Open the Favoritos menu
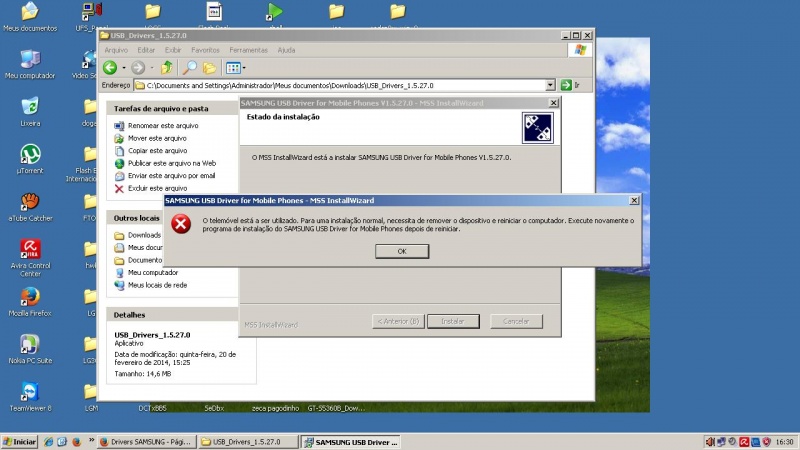Viewport: 800px width, 450px height. (x=205, y=50)
